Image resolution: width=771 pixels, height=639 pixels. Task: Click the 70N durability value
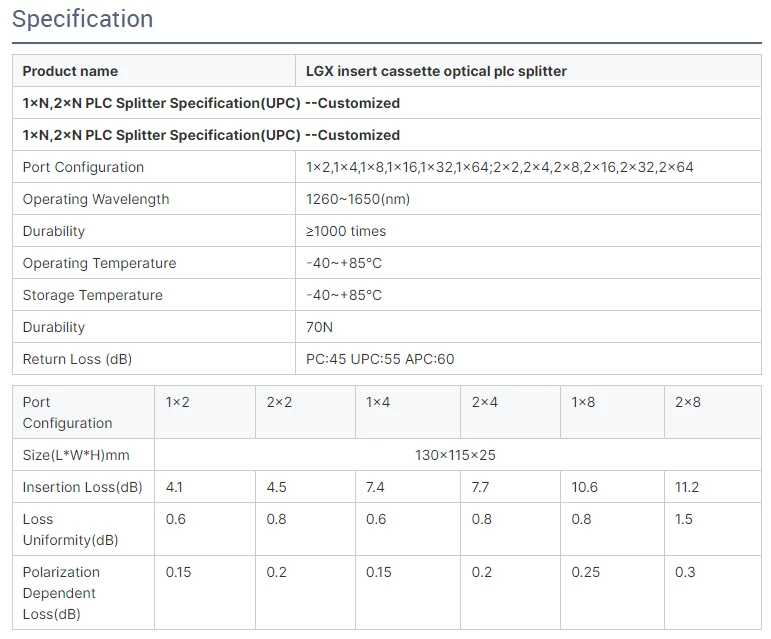[x=319, y=327]
